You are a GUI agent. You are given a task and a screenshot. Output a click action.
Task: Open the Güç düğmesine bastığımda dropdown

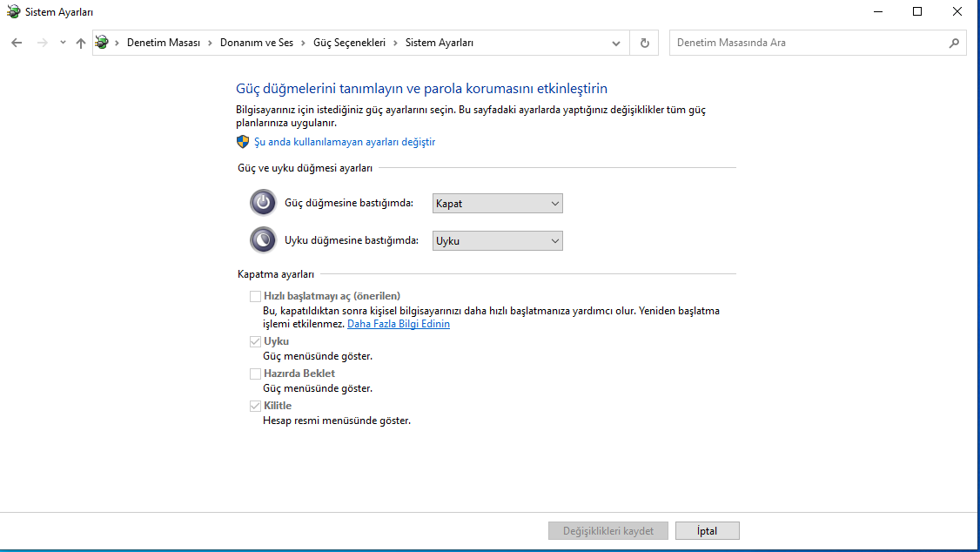pos(498,203)
